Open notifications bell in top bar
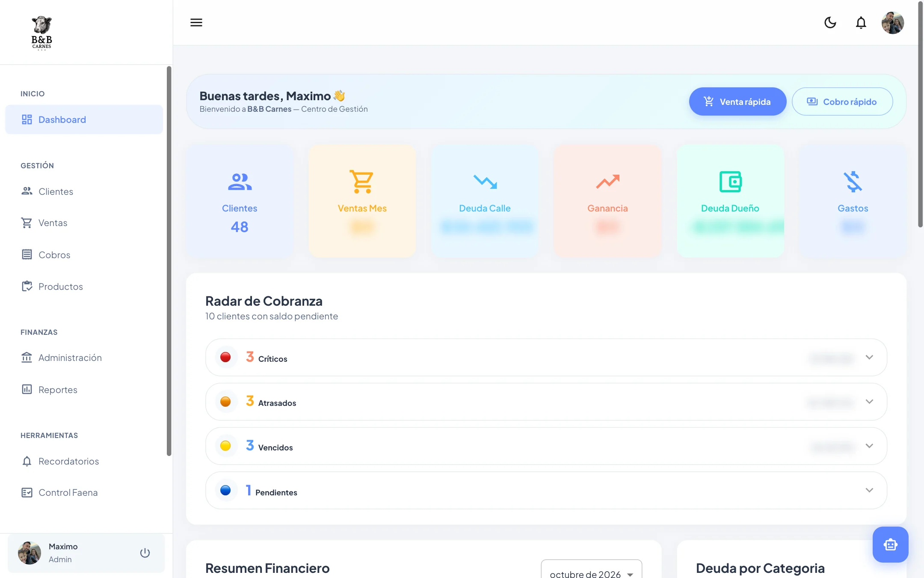 click(861, 23)
